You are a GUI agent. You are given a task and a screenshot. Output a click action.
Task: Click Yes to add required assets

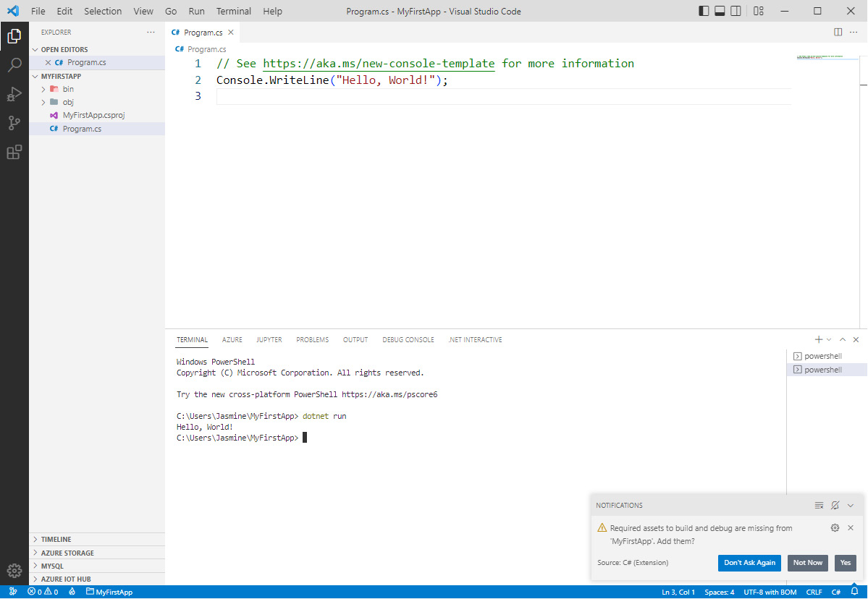tap(846, 563)
